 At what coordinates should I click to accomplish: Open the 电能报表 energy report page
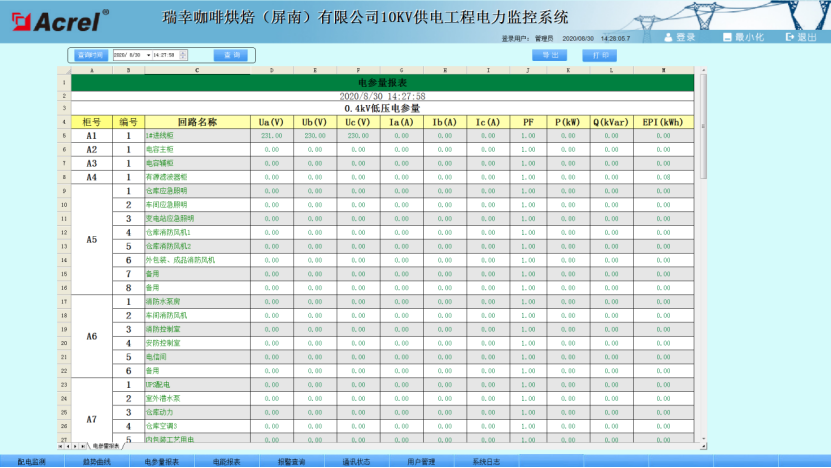[226, 462]
